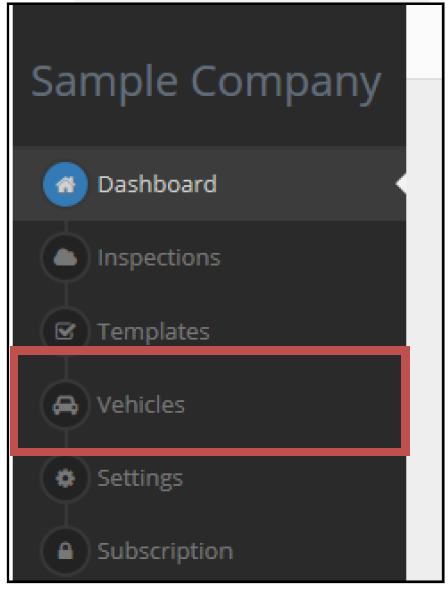The height and width of the screenshot is (590, 448).
Task: Click the word Company in the header
Action: (x=286, y=83)
